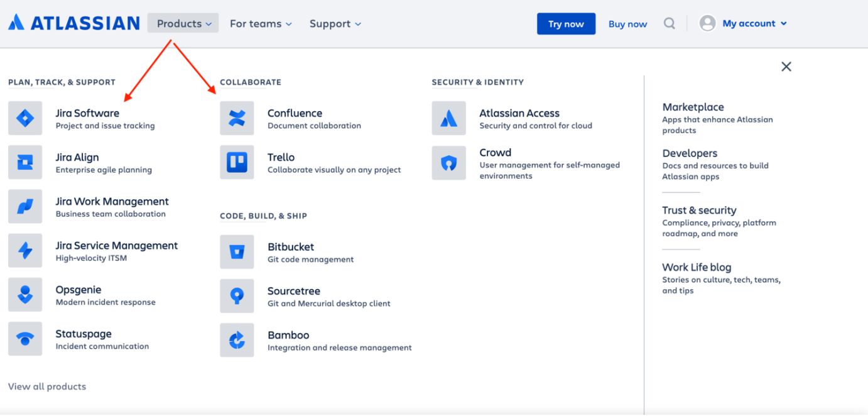Select the Sourcetree link
Viewport: 868px width, 416px height.
294,291
